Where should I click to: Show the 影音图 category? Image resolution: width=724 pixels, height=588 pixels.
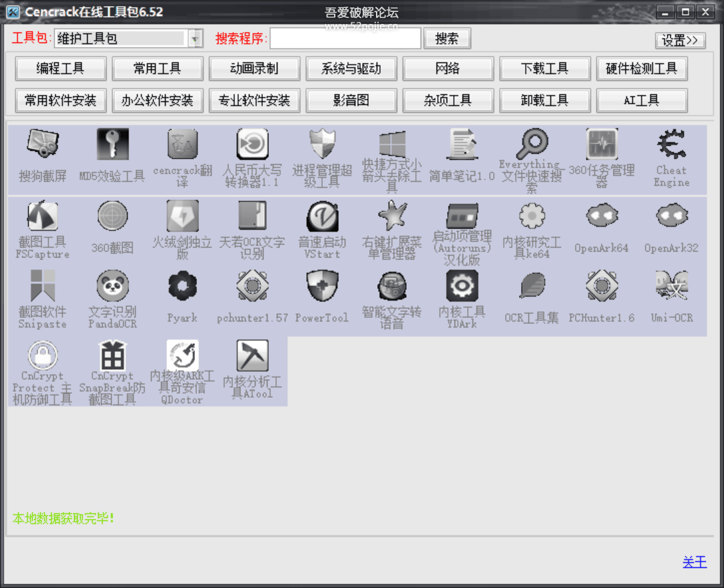tap(351, 100)
